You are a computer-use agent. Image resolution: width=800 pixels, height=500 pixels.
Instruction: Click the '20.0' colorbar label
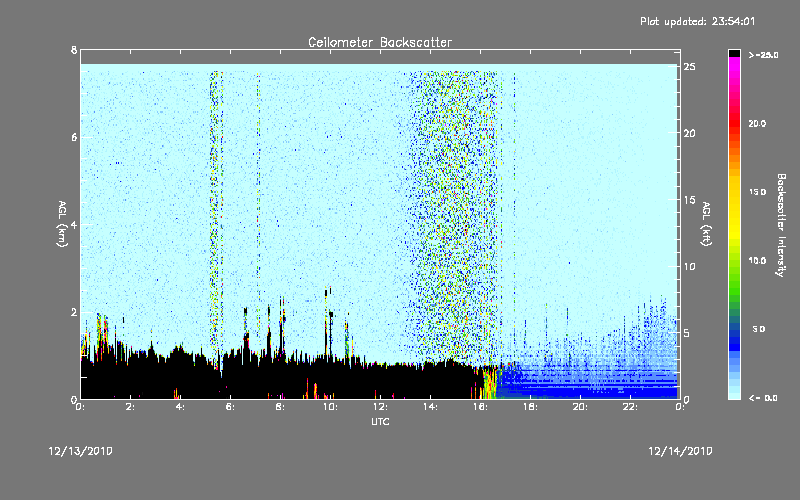pyautogui.click(x=757, y=123)
